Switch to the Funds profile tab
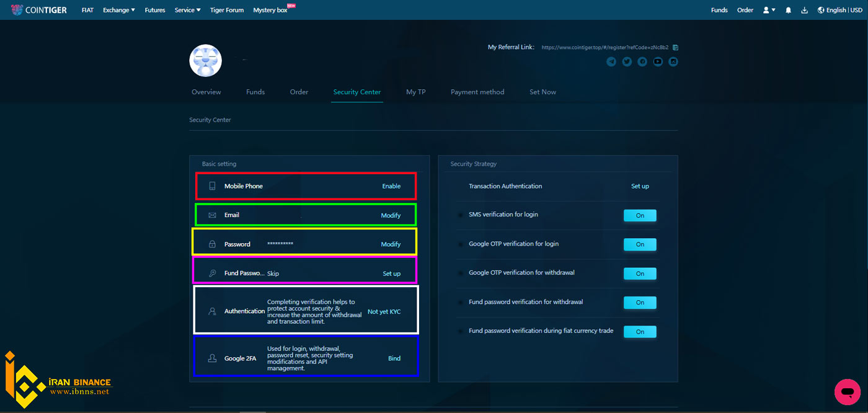This screenshot has width=868, height=413. point(255,92)
